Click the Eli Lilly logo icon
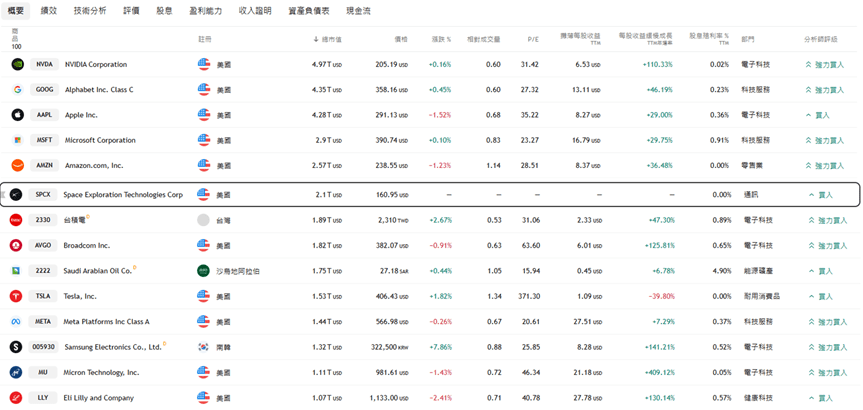The image size is (863, 410). coord(16,398)
